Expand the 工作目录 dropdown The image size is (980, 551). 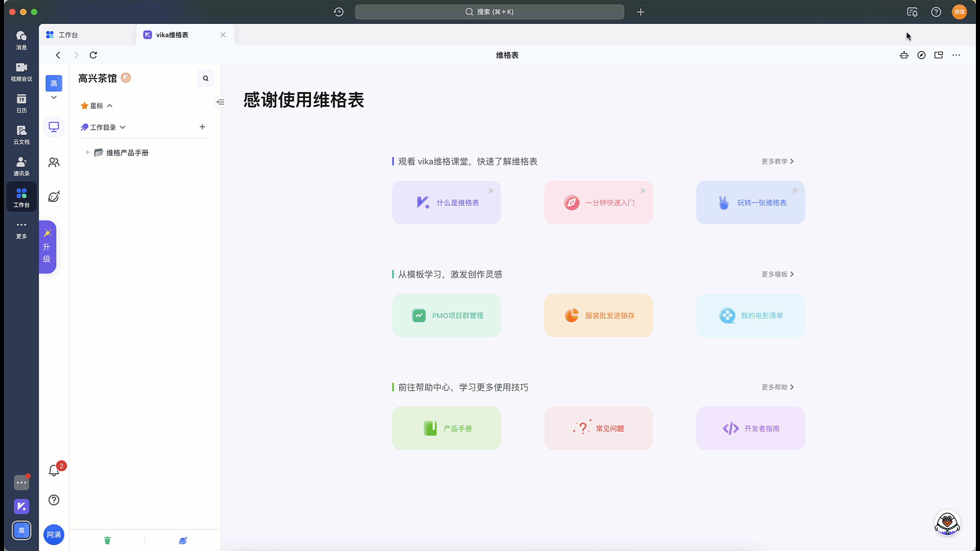[x=122, y=128]
